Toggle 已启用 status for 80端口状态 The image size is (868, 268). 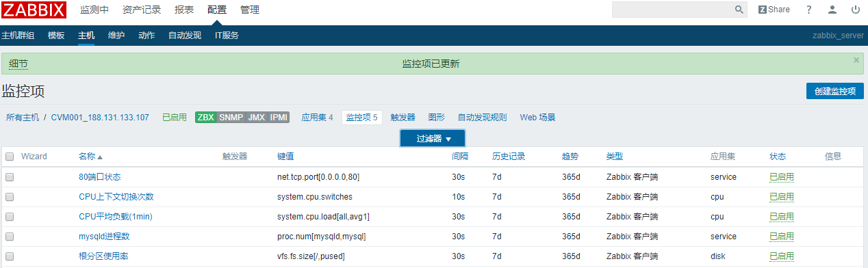click(782, 177)
